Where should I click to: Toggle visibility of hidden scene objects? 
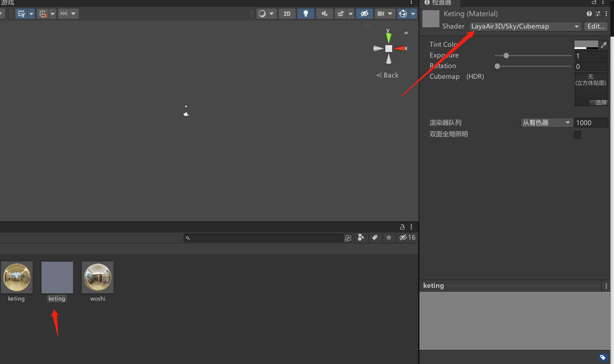tap(364, 13)
